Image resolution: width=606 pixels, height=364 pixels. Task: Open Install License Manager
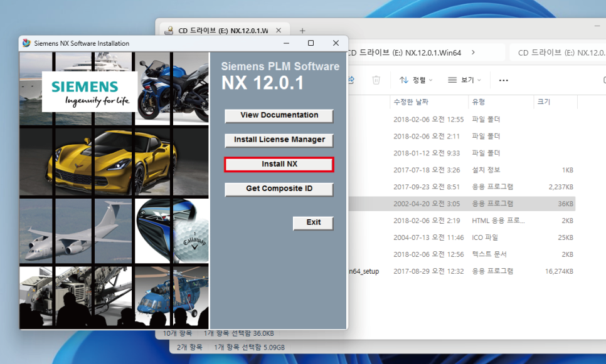[x=279, y=140]
